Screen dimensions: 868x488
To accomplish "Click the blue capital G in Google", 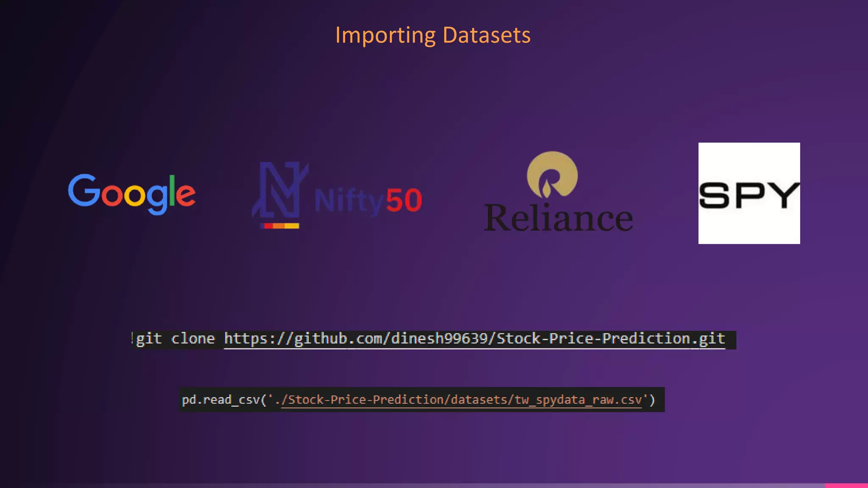I will coord(83,190).
